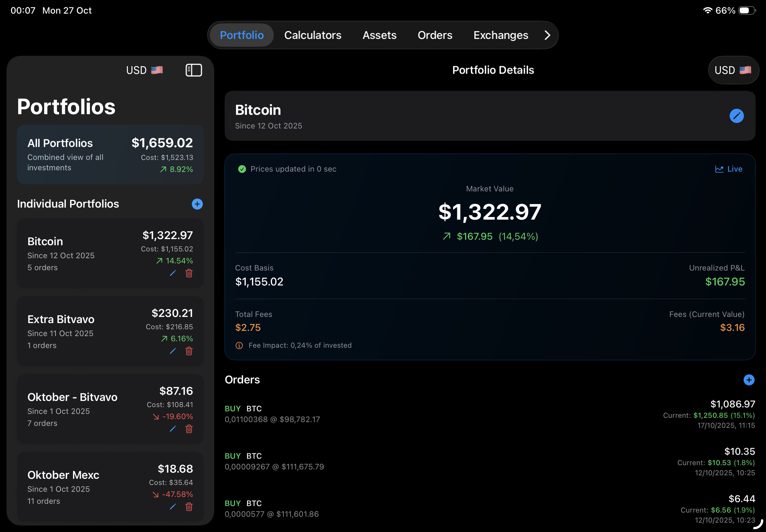Edit the Extra Bitvavo portfolio

pos(173,351)
